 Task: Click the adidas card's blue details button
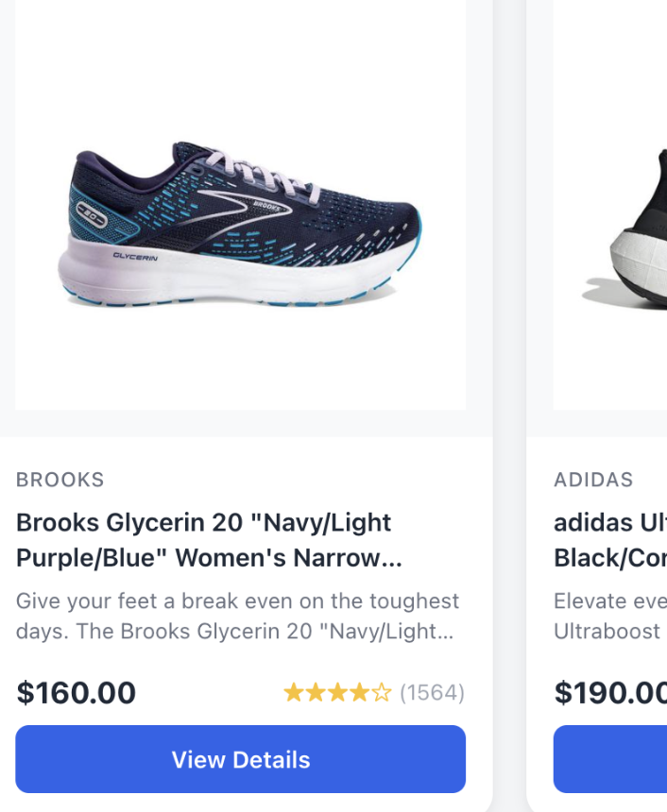click(x=614, y=759)
